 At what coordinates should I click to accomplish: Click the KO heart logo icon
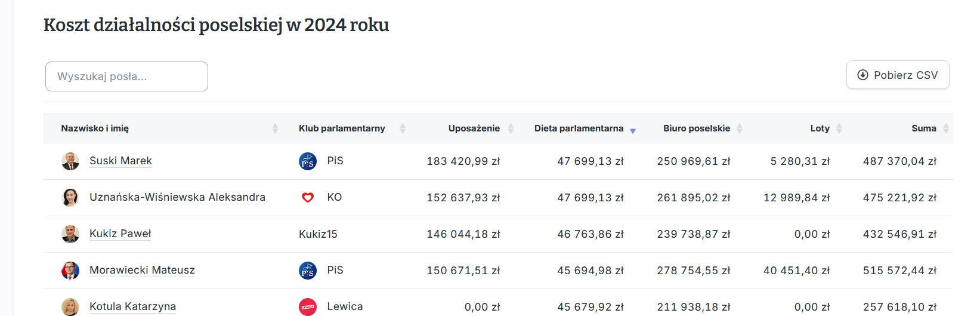pos(308,198)
